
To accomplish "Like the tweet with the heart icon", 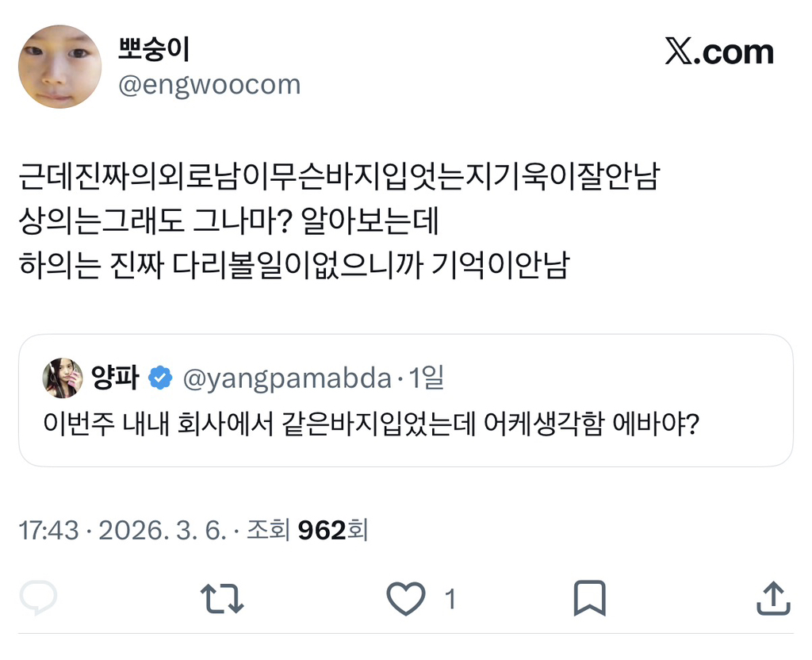I will [x=407, y=599].
